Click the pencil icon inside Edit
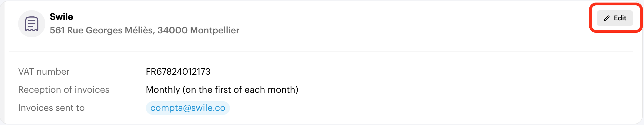This screenshot has width=644, height=125. point(607,18)
